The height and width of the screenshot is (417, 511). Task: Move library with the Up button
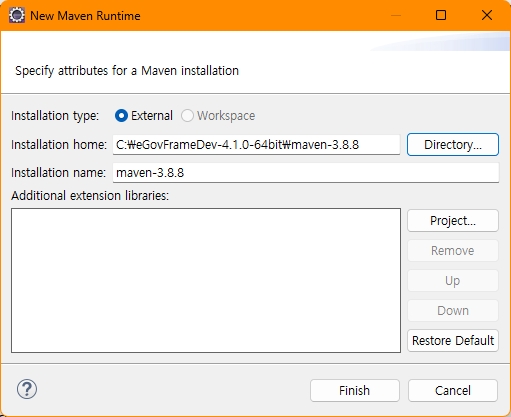click(453, 281)
